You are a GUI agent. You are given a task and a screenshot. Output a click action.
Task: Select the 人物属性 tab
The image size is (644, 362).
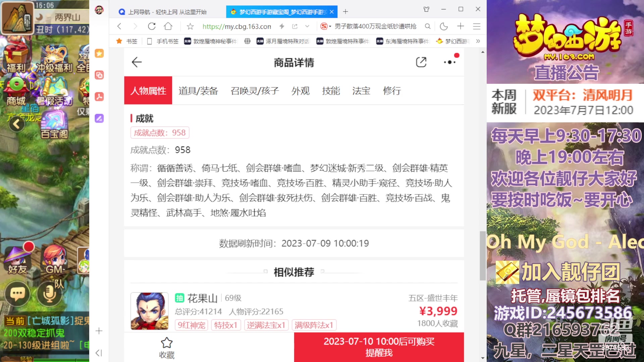tap(148, 90)
